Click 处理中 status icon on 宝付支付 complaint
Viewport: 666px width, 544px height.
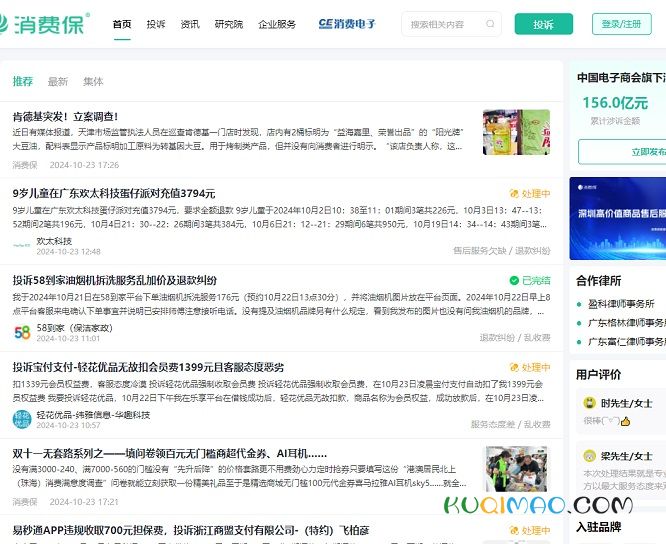pyautogui.click(x=514, y=367)
